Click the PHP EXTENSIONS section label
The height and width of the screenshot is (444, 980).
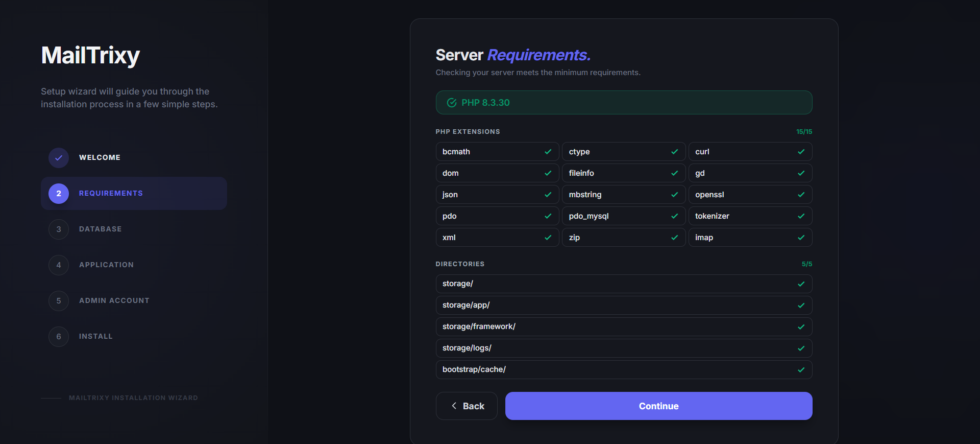468,132
